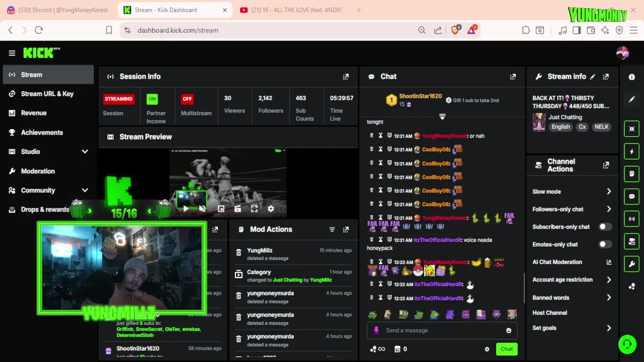644x362 pixels.
Task: Open Stream URL & Key page
Action: (48, 94)
